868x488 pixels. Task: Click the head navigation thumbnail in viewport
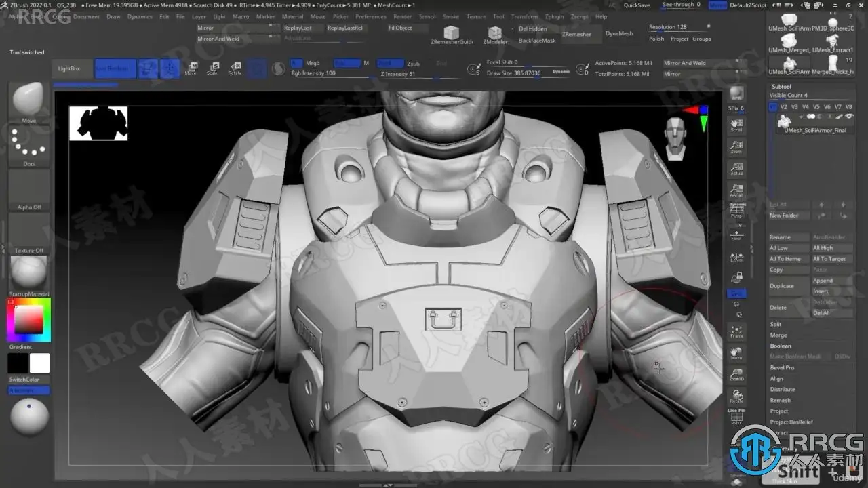[x=675, y=138]
